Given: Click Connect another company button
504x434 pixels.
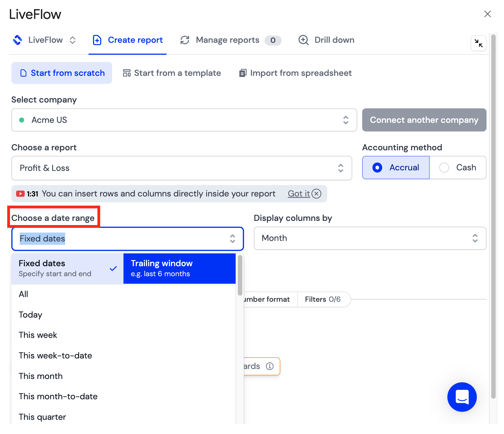Looking at the screenshot, I should (x=424, y=120).
